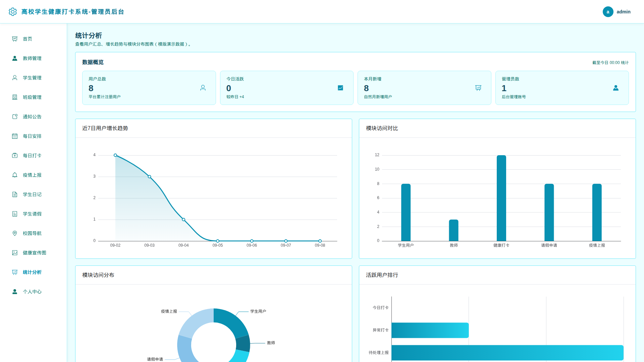Open 学生请假 menu item
This screenshot has height=362, width=644.
(34, 214)
